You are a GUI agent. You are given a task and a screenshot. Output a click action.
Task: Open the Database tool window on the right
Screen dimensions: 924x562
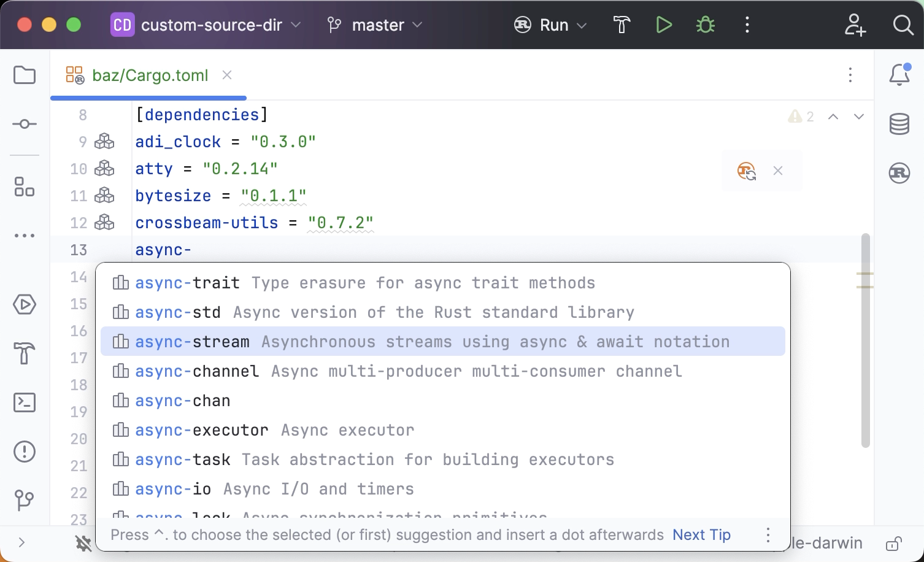click(898, 123)
